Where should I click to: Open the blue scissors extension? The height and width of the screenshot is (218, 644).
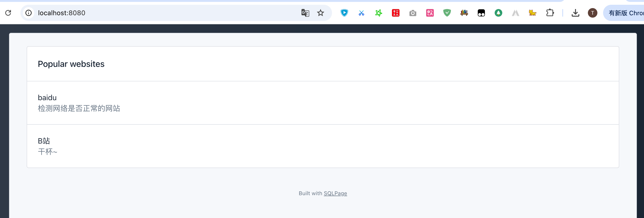[x=361, y=13]
